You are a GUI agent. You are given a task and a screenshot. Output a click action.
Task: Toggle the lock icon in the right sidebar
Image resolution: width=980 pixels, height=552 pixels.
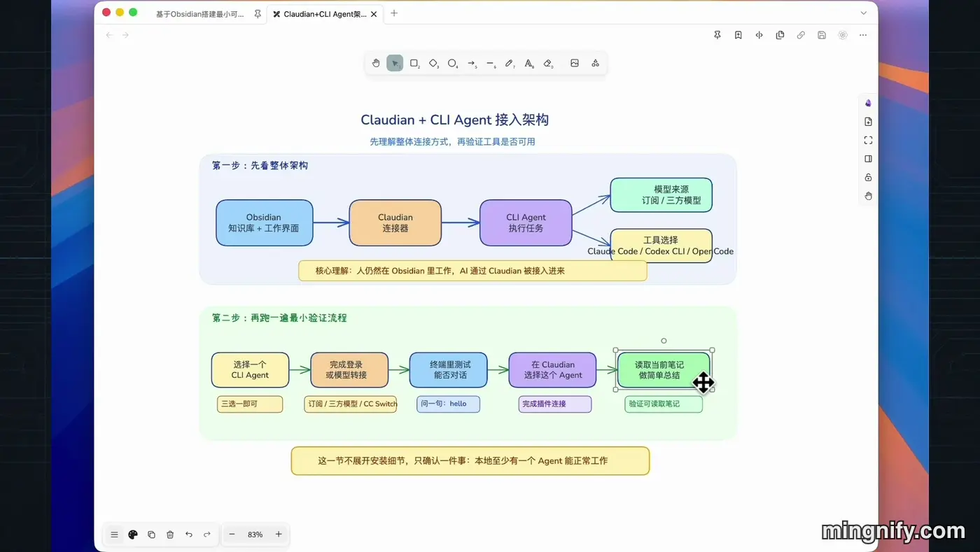click(x=868, y=177)
